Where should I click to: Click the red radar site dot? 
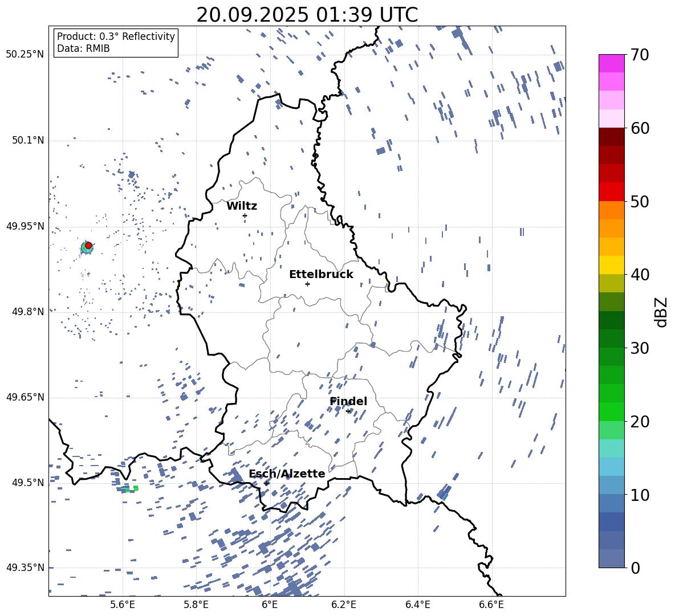coord(88,245)
